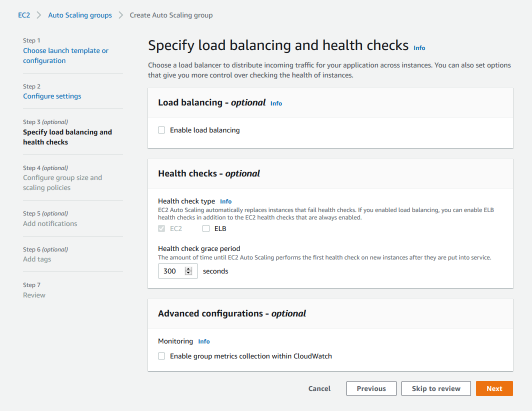Go to Step 2 Configure settings

(x=52, y=96)
